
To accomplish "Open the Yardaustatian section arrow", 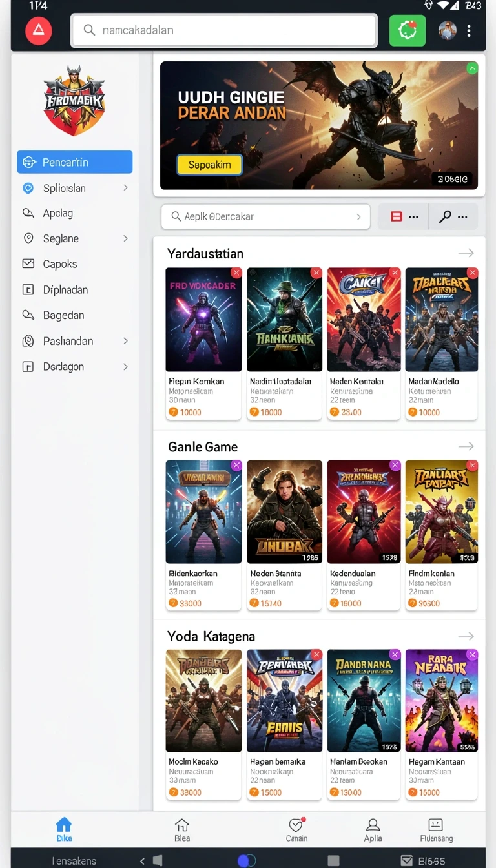I will point(466,253).
